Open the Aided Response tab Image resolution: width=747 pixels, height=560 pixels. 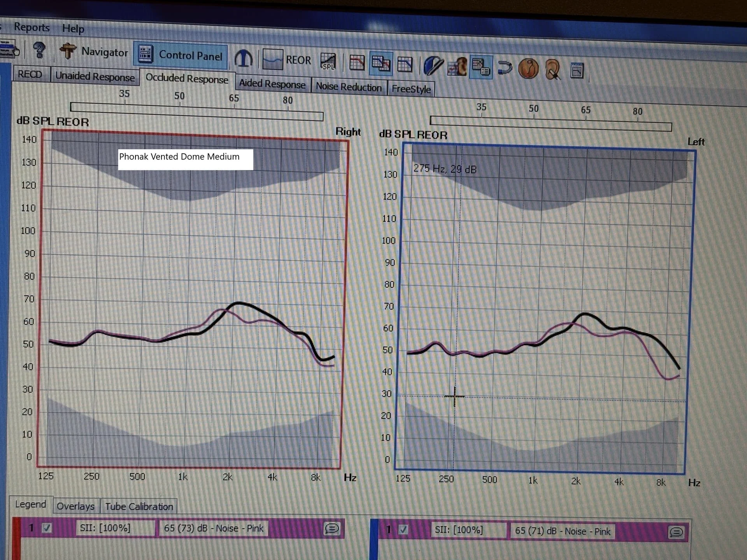272,83
